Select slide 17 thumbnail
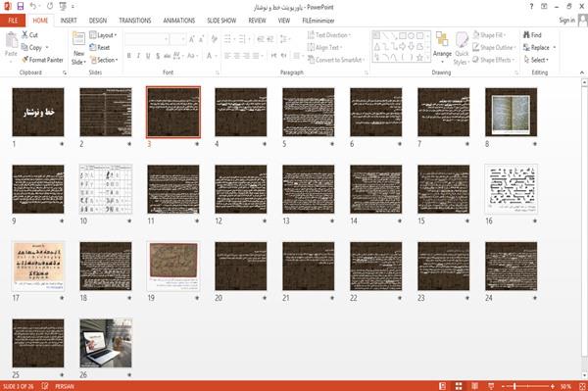 (x=38, y=267)
